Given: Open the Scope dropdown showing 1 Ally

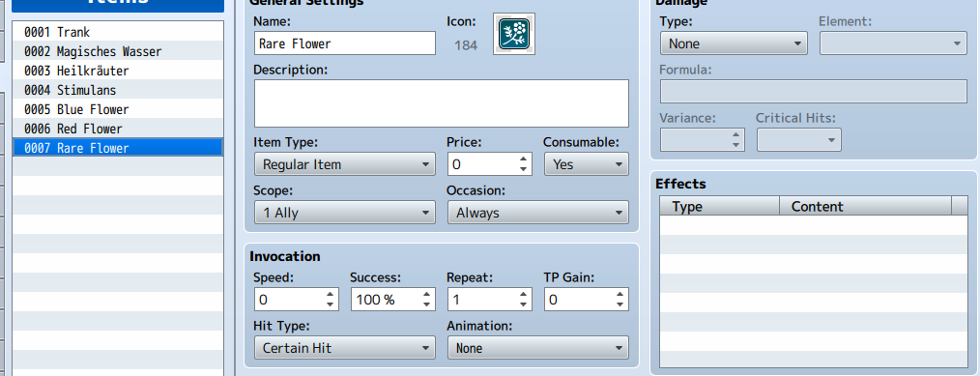Looking at the screenshot, I should tap(344, 213).
